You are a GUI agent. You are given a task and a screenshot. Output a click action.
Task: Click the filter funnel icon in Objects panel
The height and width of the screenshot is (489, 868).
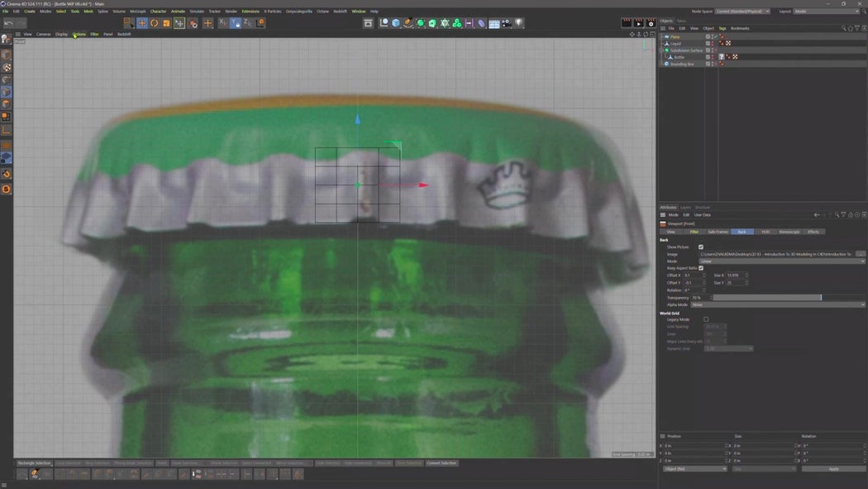[x=857, y=28]
